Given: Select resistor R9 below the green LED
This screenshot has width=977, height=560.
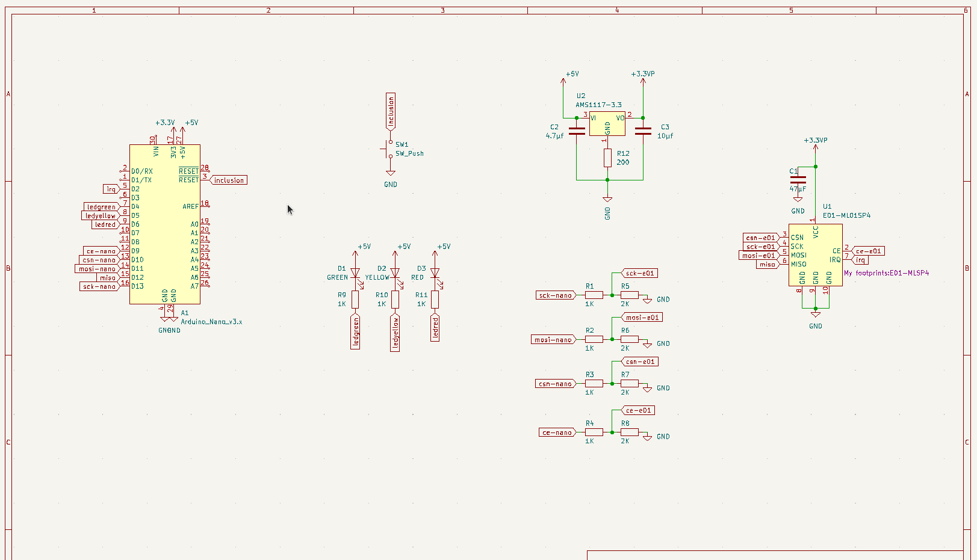Looking at the screenshot, I should click(355, 300).
